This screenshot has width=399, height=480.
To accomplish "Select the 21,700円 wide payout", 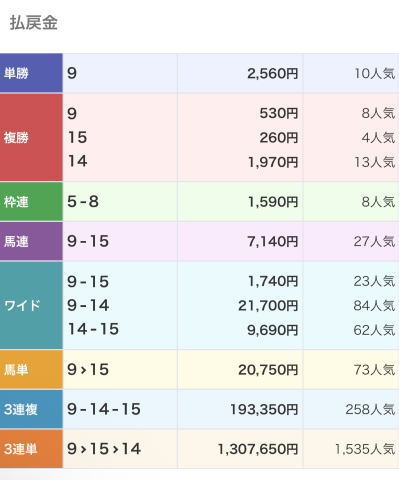I will (x=268, y=306).
